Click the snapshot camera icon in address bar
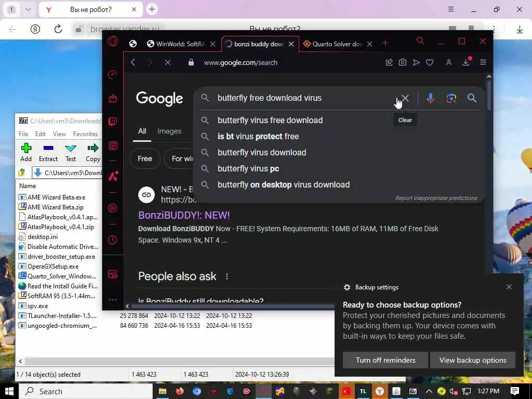532x399 pixels. pos(403,62)
